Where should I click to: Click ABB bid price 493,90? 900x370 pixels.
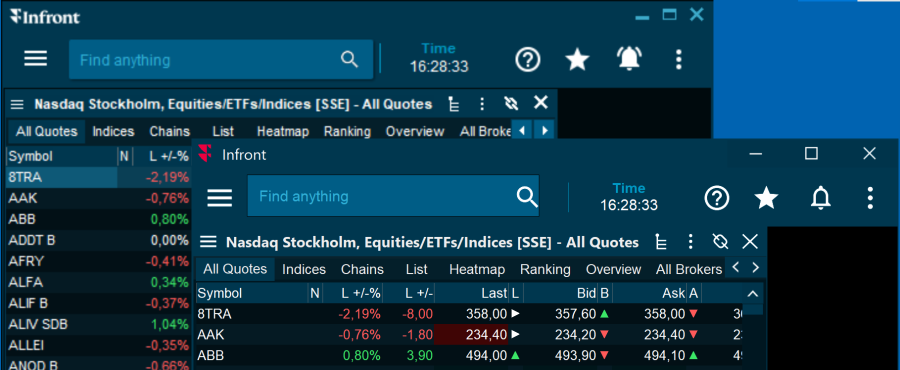[x=576, y=356]
